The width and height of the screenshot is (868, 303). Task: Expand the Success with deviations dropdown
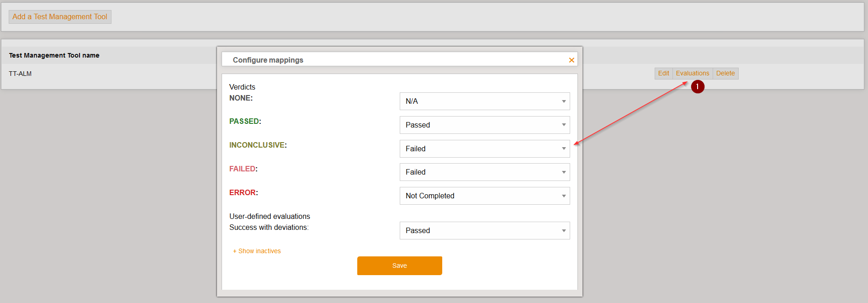484,231
